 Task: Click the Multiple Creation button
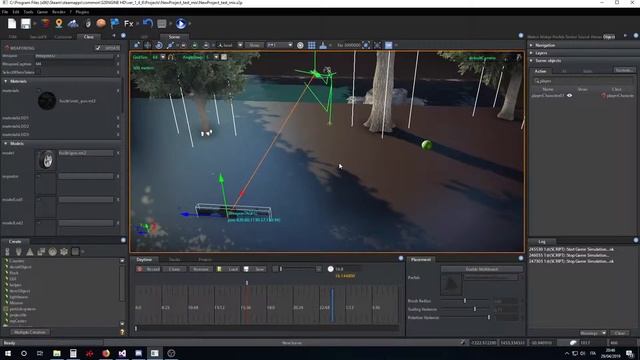[29, 332]
